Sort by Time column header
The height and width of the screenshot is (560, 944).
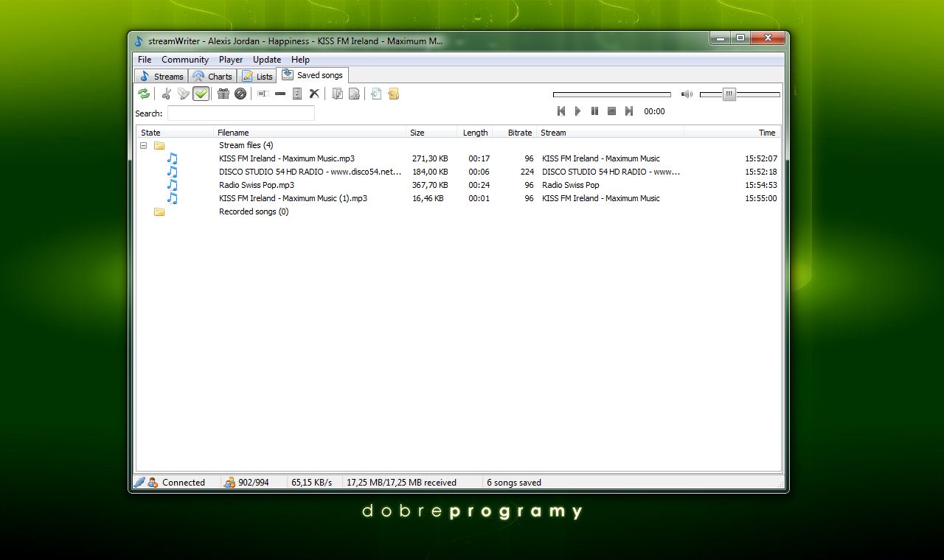[x=732, y=133]
